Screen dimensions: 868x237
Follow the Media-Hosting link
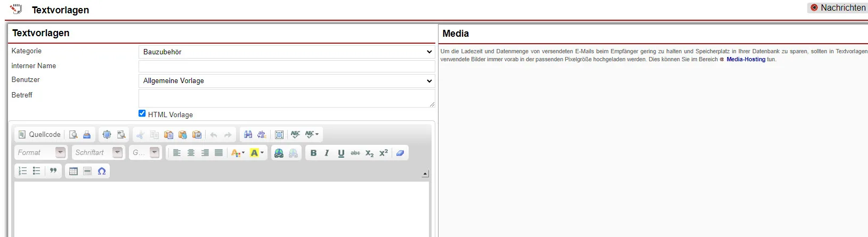[745, 59]
